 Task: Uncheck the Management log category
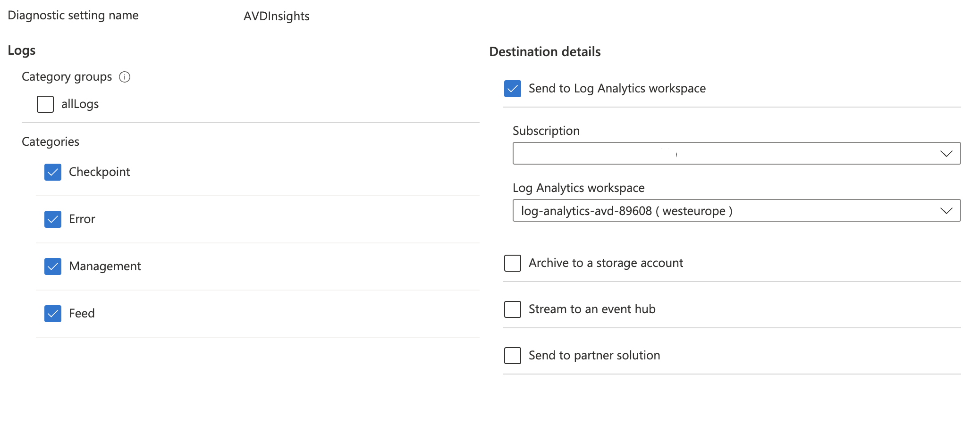(x=52, y=266)
